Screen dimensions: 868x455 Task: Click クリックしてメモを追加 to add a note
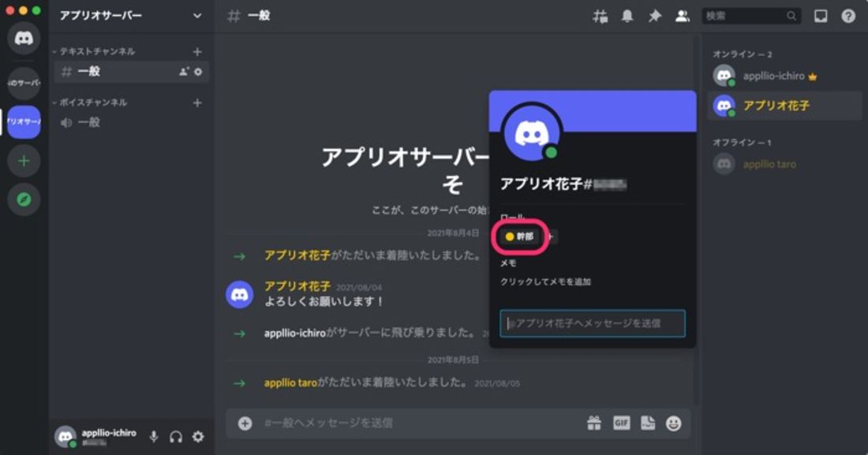click(545, 282)
